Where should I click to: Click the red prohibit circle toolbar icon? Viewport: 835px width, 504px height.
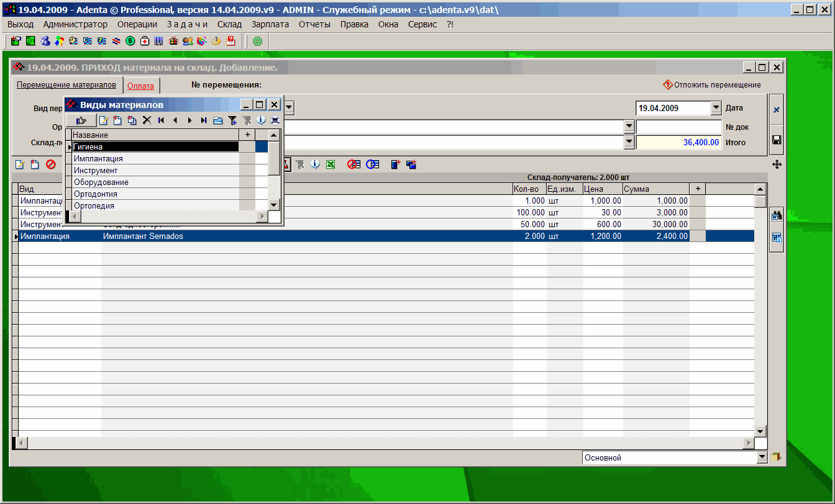(51, 164)
